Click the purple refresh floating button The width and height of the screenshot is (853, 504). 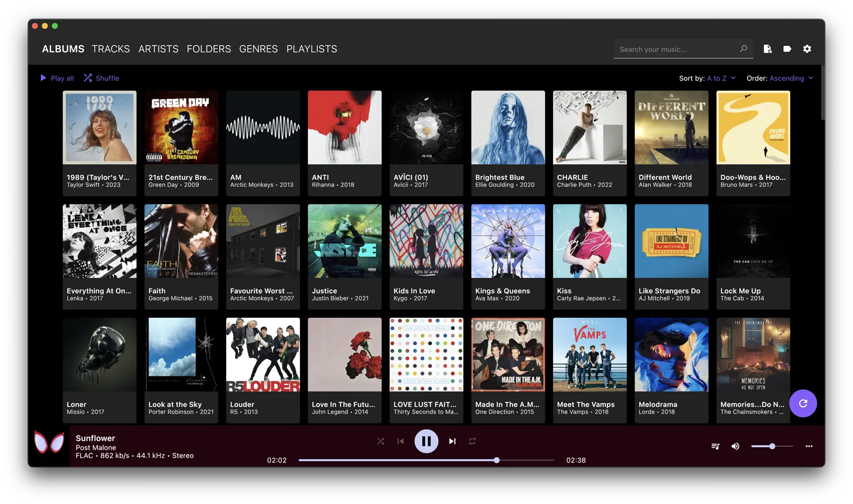tap(803, 403)
